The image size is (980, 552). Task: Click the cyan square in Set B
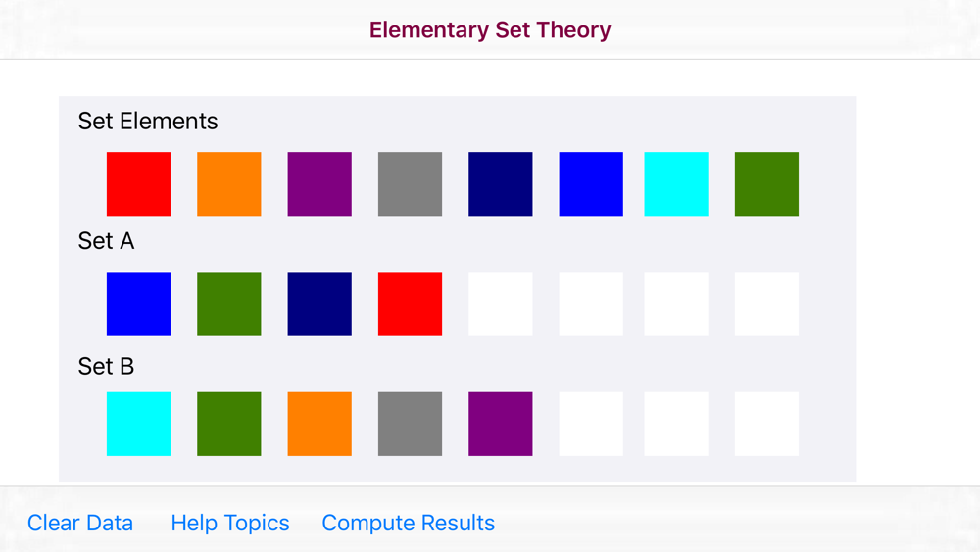pos(138,424)
